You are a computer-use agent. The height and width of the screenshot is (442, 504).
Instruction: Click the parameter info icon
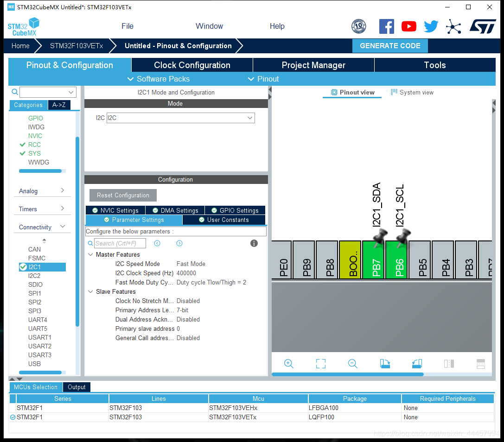pyautogui.click(x=254, y=243)
